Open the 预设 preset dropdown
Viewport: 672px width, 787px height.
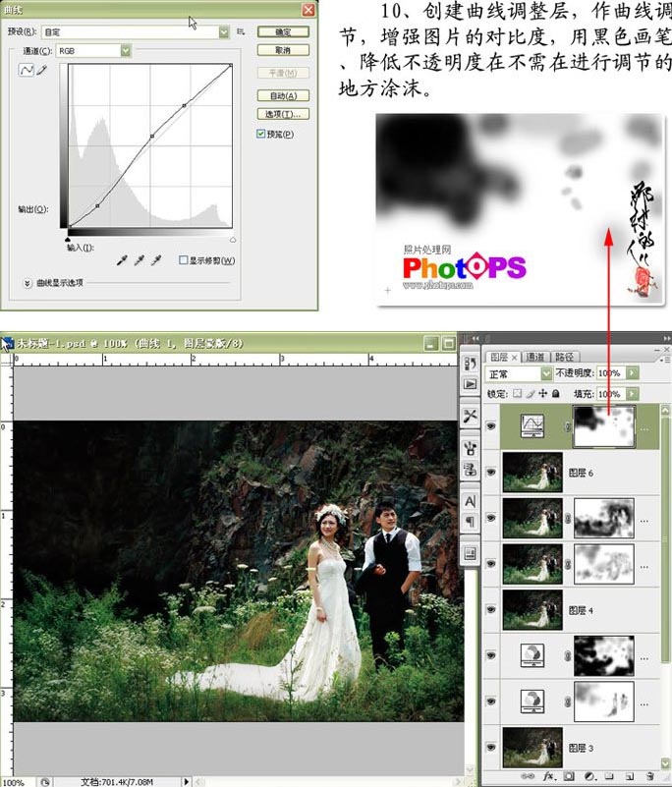pyautogui.click(x=224, y=32)
